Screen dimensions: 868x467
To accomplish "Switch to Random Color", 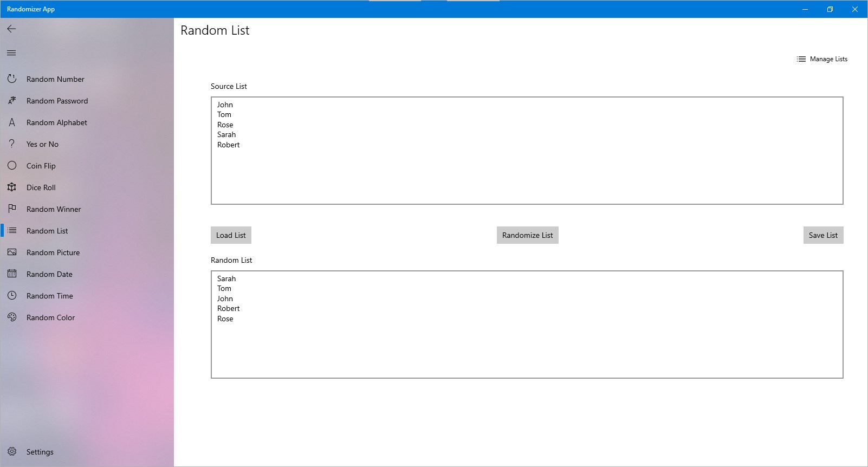I will [87, 317].
